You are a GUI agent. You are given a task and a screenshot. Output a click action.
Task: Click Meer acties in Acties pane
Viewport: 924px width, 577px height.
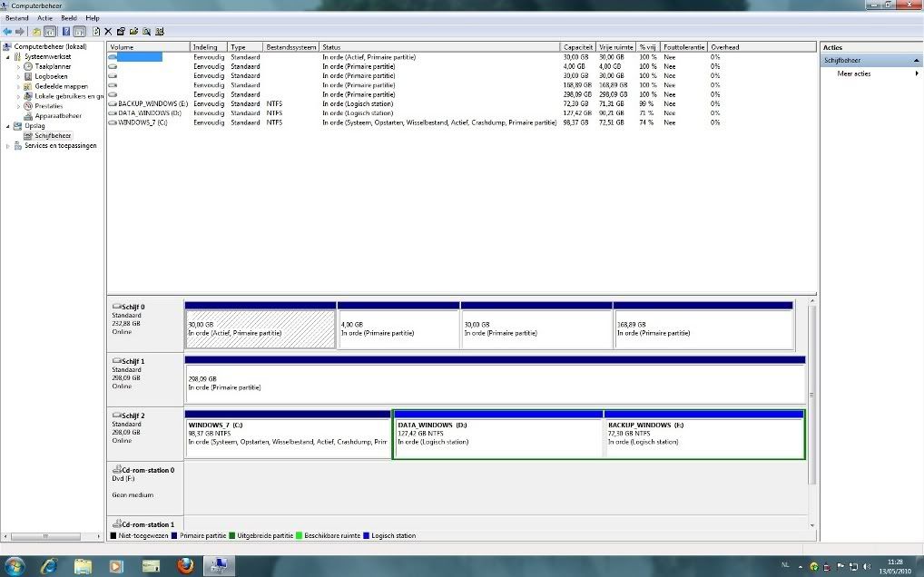(x=854, y=73)
